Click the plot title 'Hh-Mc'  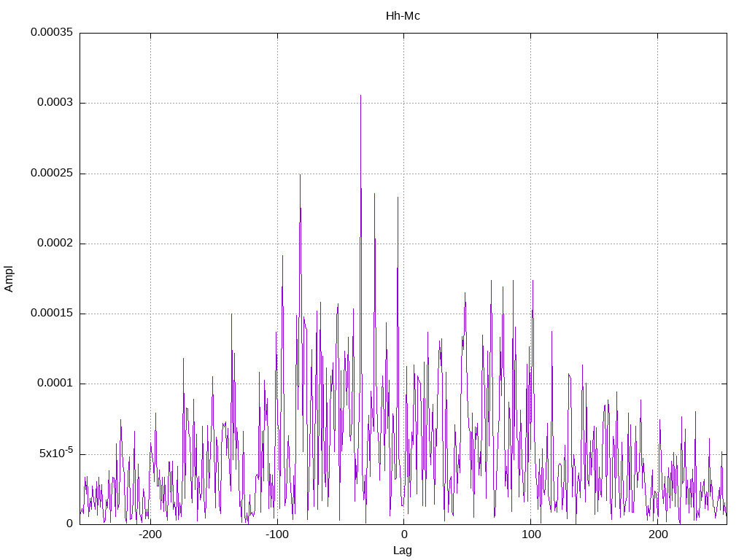[403, 16]
